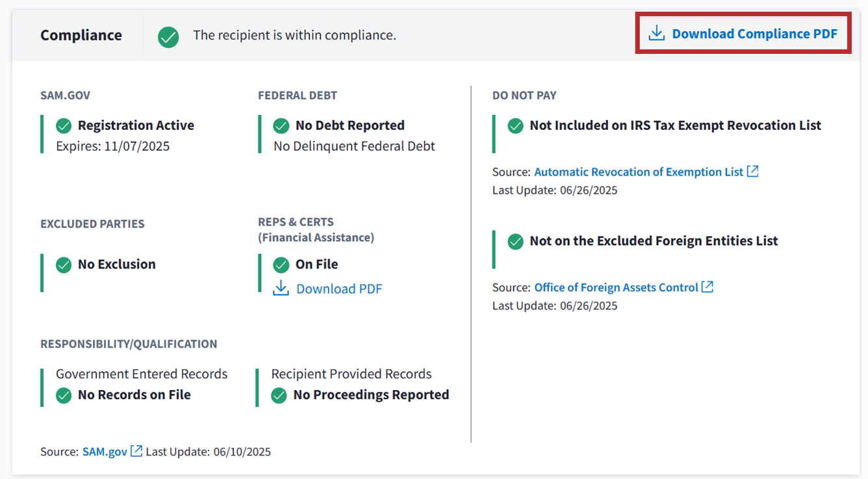Open the SAM.gov source link

point(105,451)
